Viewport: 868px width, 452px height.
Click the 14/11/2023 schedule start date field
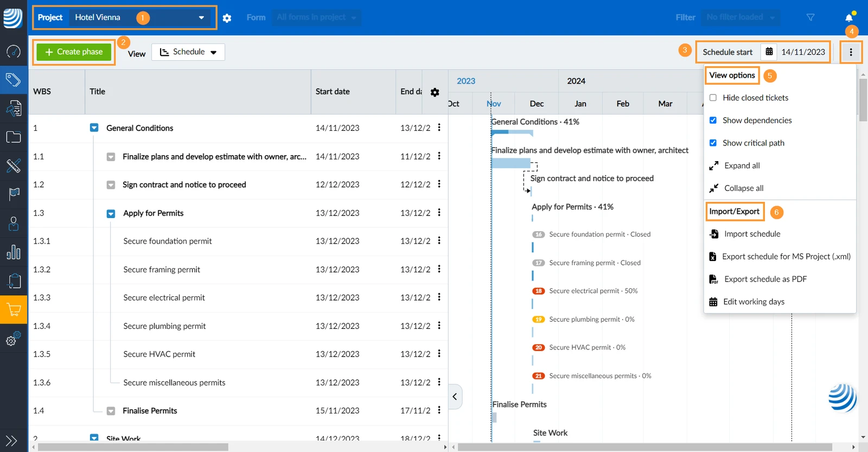point(803,52)
